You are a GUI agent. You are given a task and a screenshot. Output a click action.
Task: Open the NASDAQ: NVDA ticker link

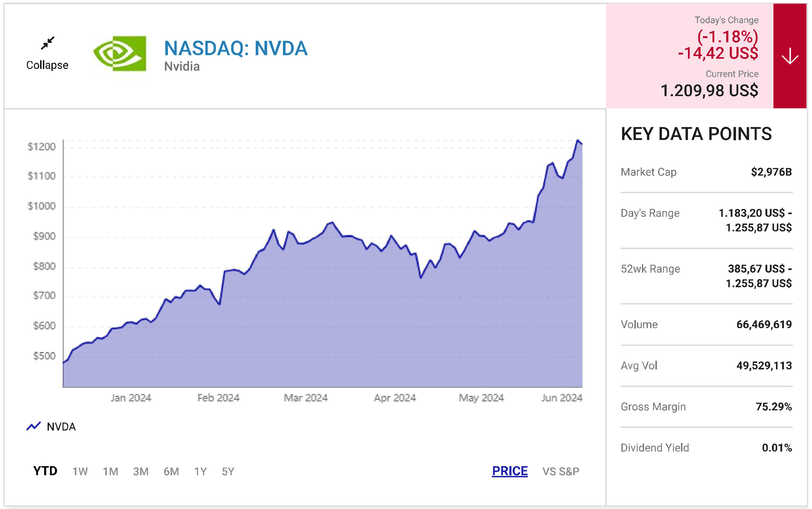point(236,48)
